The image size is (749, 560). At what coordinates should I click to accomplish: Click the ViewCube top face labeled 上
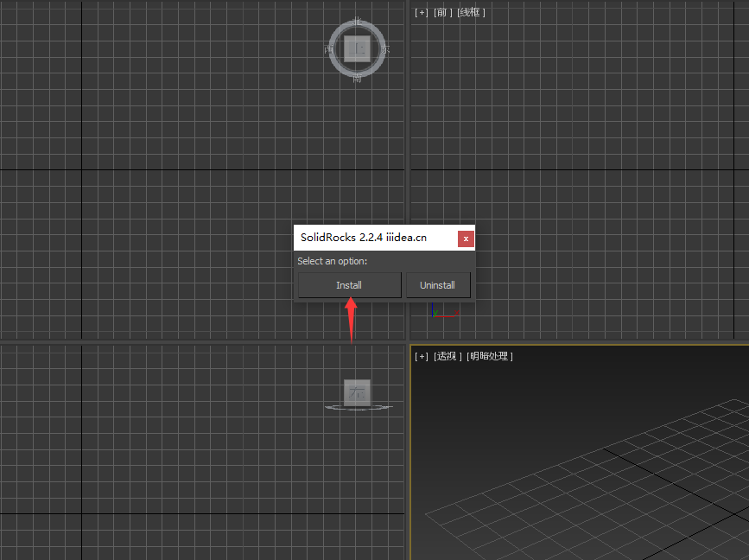[x=357, y=49]
